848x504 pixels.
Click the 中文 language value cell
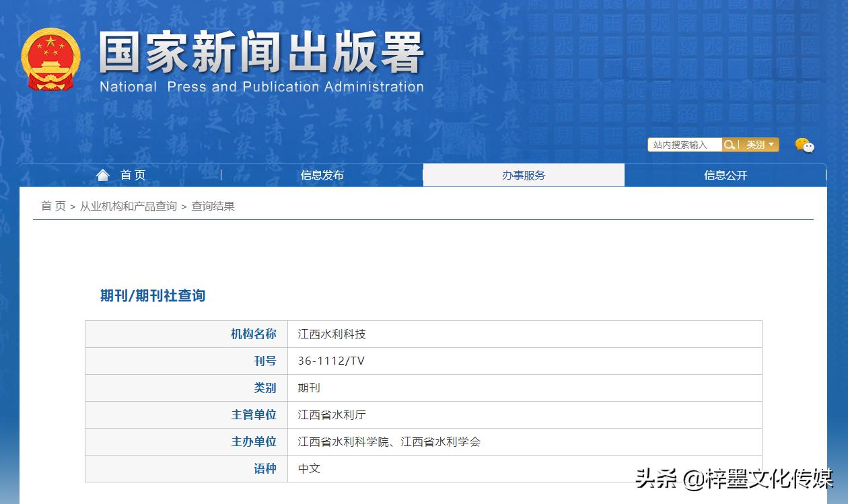pos(309,468)
